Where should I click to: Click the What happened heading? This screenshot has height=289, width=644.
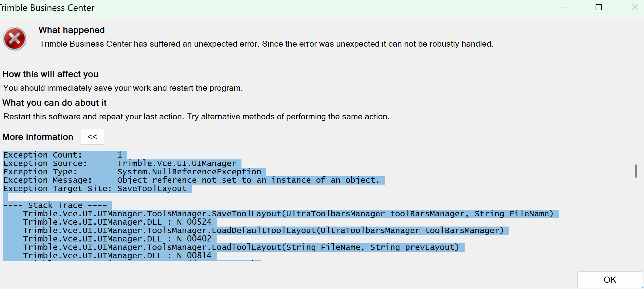click(72, 30)
